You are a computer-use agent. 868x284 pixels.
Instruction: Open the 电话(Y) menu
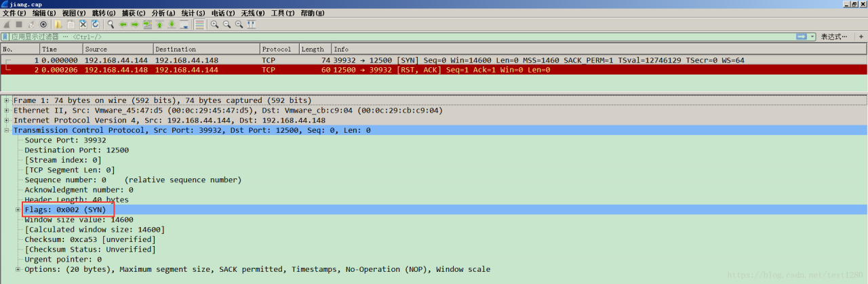click(x=223, y=13)
